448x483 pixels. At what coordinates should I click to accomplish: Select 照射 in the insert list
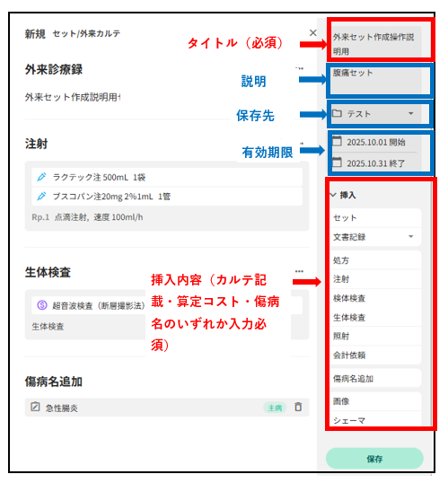pos(375,336)
